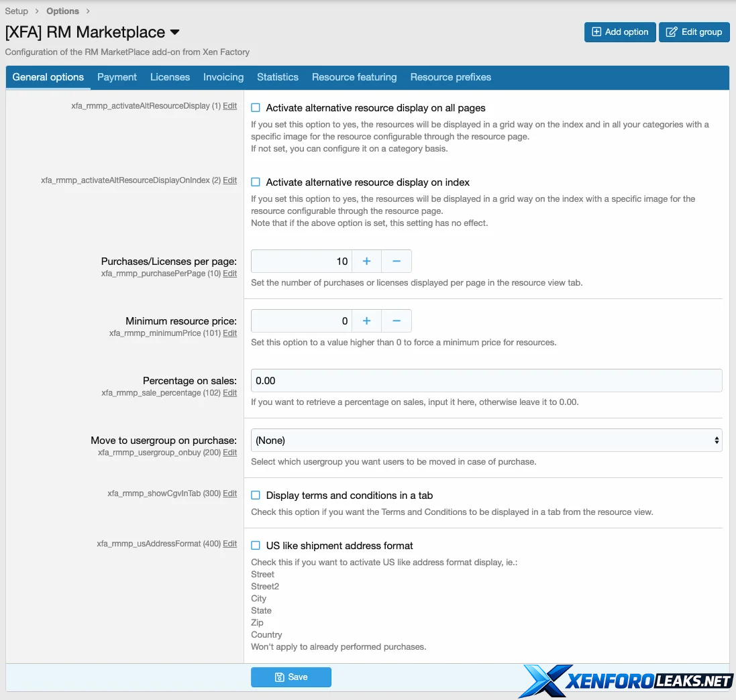The height and width of the screenshot is (700, 736).
Task: Go to the Resource featuring tab
Action: (354, 77)
